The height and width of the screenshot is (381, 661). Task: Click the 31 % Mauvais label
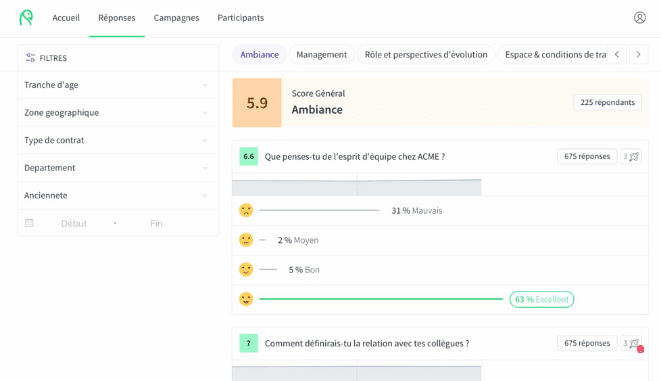tap(416, 210)
